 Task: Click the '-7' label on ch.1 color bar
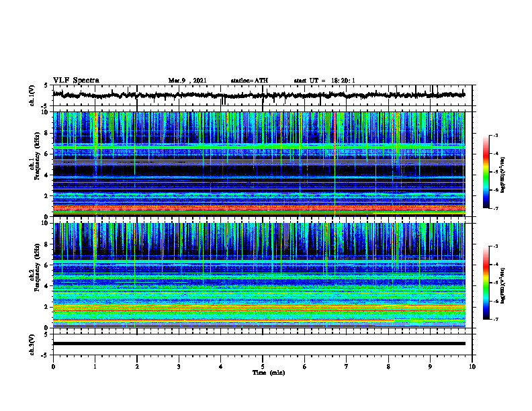click(x=496, y=208)
